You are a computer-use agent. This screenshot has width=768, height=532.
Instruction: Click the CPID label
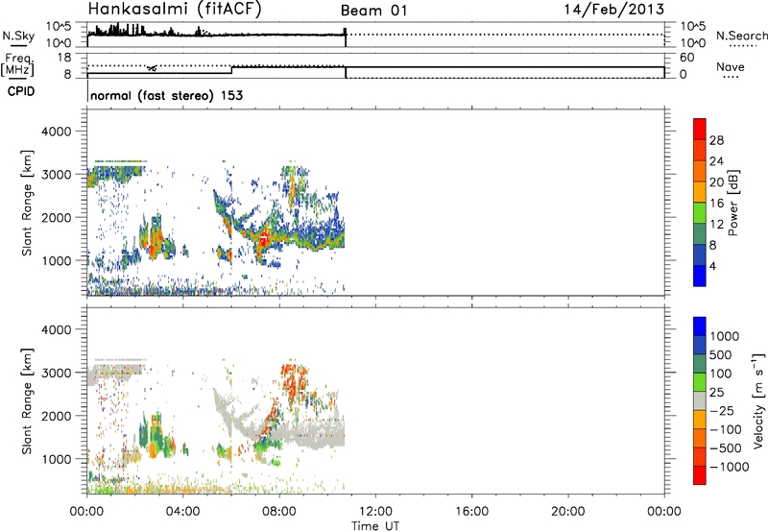[21, 91]
